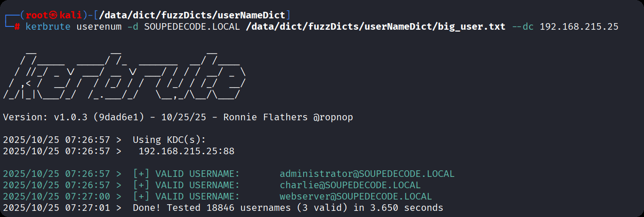The height and width of the screenshot is (217, 644).
Task: Click the --dc flag in the command
Action: click(523, 26)
